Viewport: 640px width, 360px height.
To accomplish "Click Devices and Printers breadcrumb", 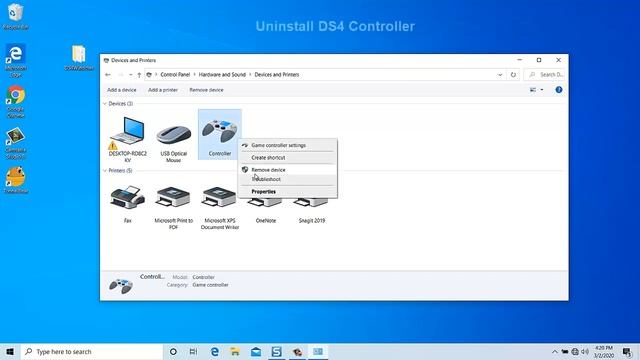I will coord(277,75).
